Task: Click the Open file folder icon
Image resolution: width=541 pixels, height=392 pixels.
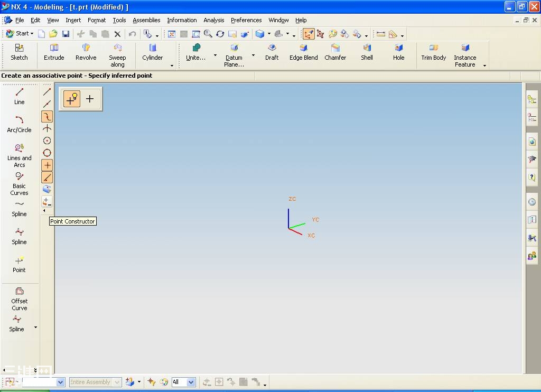Action: pos(53,34)
